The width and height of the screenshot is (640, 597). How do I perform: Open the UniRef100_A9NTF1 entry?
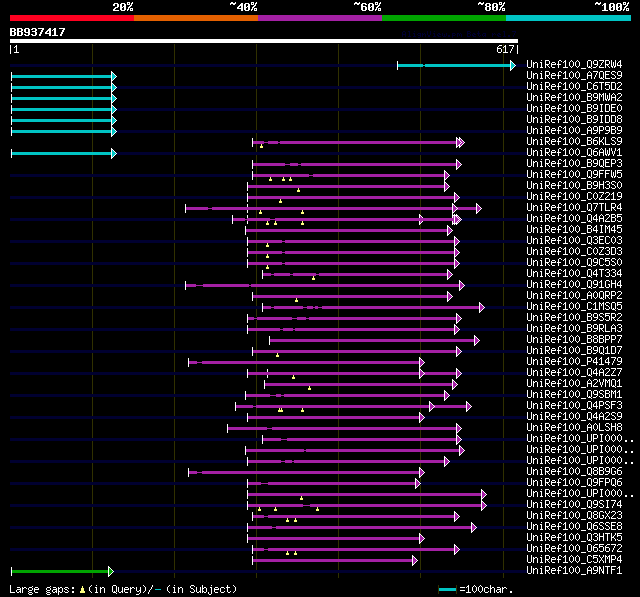pyautogui.click(x=574, y=571)
